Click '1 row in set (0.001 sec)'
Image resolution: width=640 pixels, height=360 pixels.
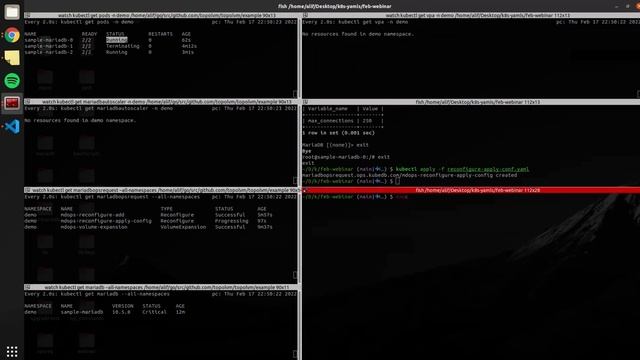[x=338, y=133]
